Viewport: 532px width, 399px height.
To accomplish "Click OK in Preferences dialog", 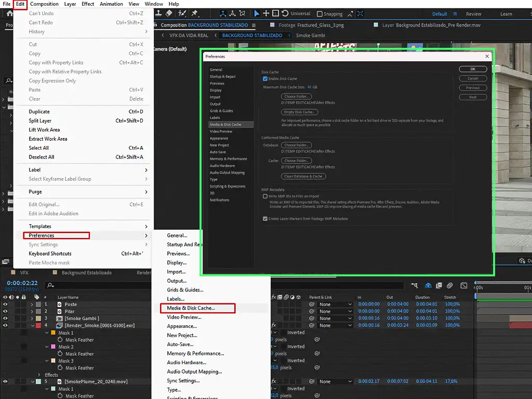I will coord(473,69).
